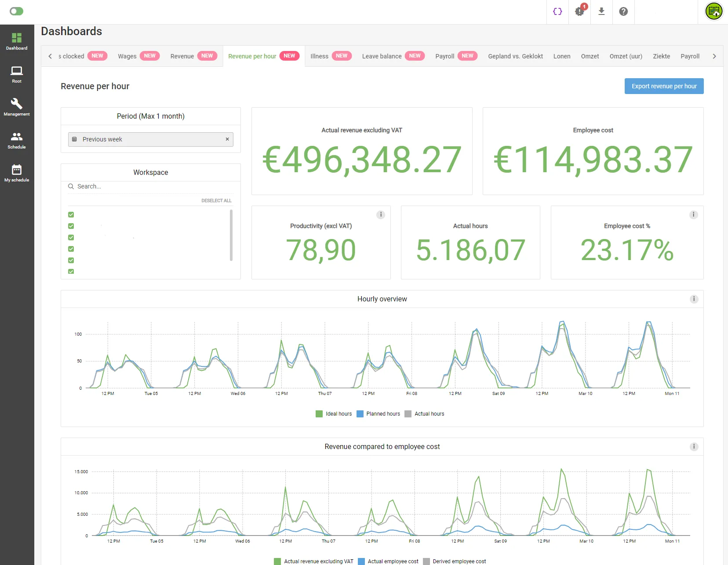Open Management in the sidebar
728x565 pixels.
pos(17,107)
